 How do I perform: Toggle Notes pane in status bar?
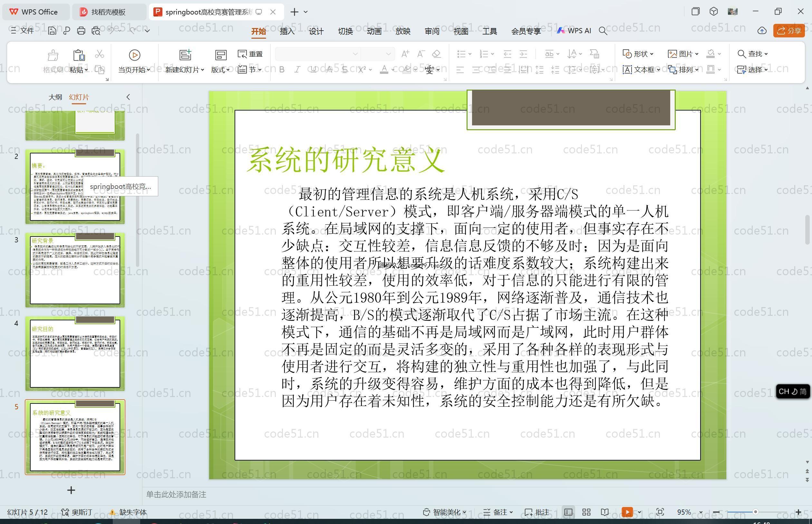(x=498, y=512)
